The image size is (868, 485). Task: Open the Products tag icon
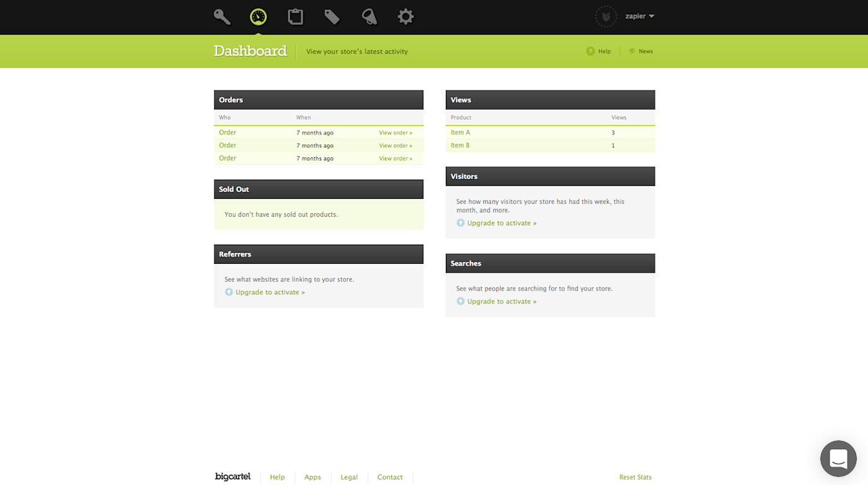pyautogui.click(x=332, y=17)
